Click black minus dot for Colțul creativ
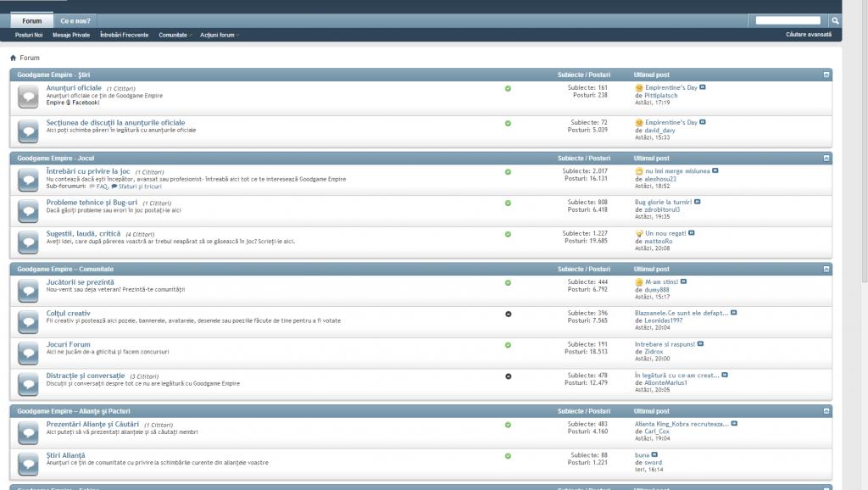Image resolution: width=868 pixels, height=490 pixels. (x=509, y=314)
